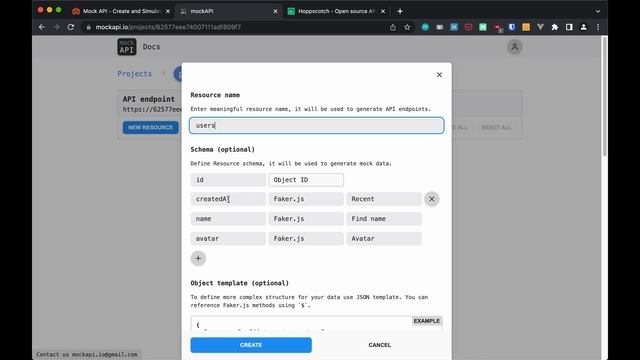Switch to the mockAPI tab
640x360 pixels.
pos(229,11)
